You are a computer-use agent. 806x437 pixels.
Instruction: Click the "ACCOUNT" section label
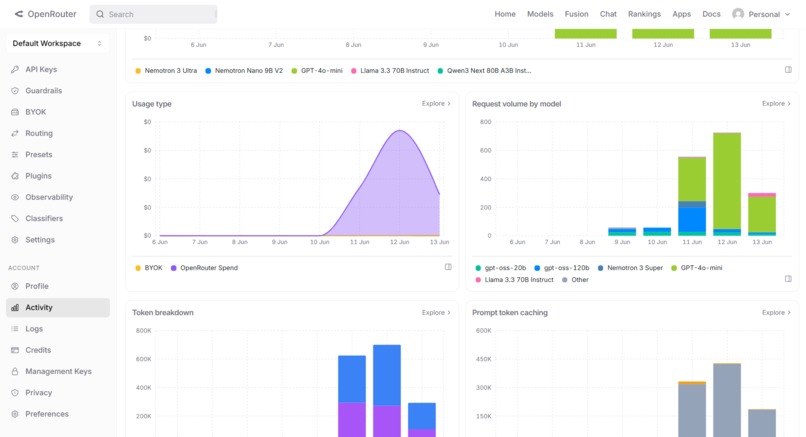click(24, 268)
